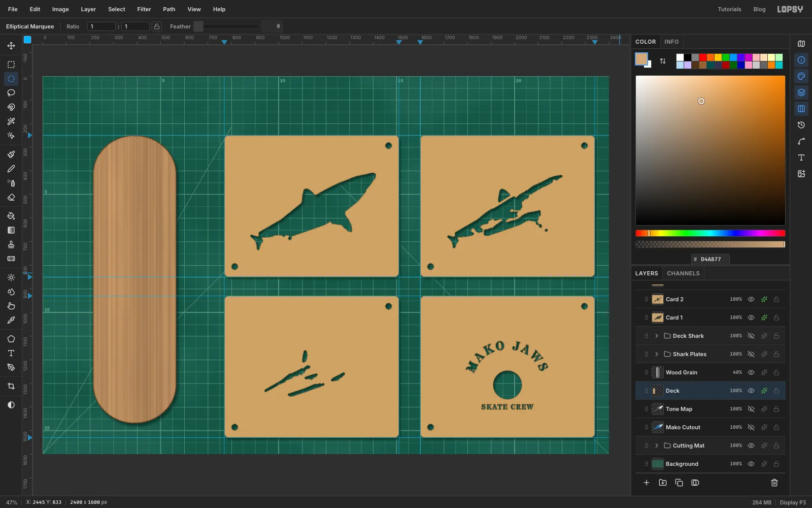This screenshot has width=812, height=508.
Task: Show the Tone Map layer
Action: tap(751, 409)
